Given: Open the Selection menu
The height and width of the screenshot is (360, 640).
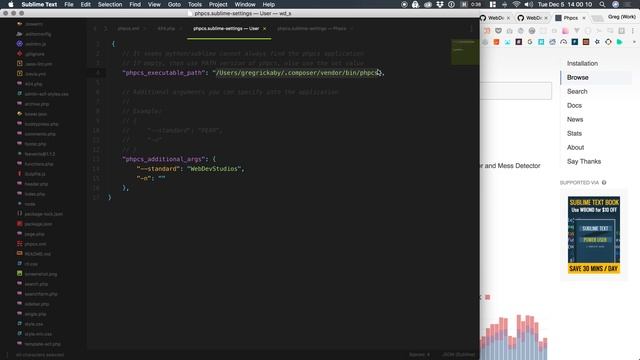Looking at the screenshot, I should click(x=110, y=4).
